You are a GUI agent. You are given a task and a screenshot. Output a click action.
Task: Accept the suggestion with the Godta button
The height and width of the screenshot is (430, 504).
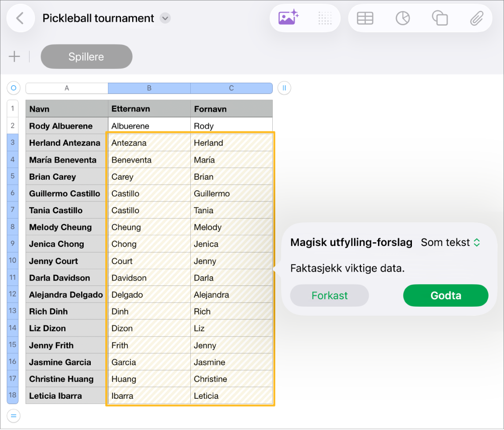[x=445, y=295]
